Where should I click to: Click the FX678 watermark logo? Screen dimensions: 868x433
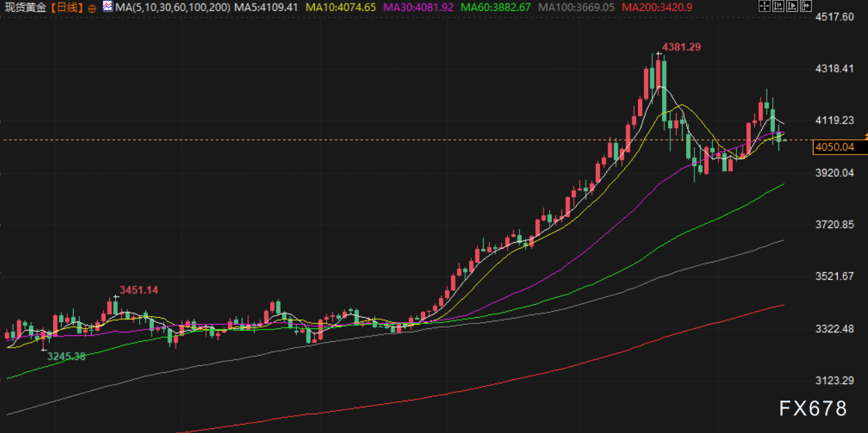[813, 409]
